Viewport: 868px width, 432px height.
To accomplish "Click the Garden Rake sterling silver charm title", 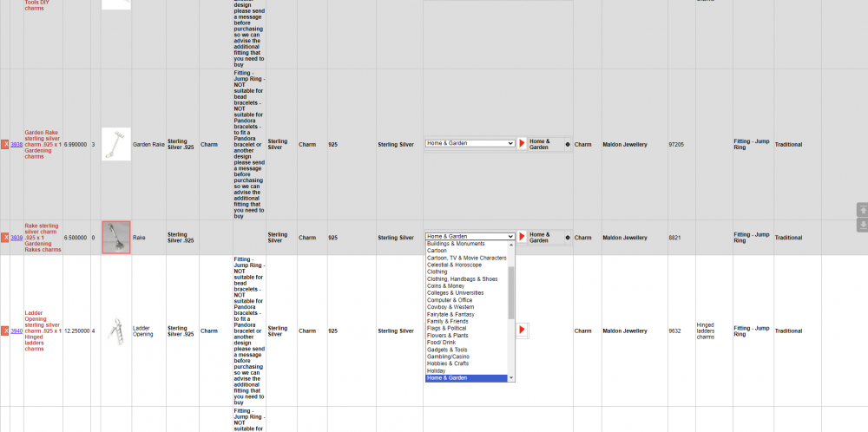I will click(43, 144).
